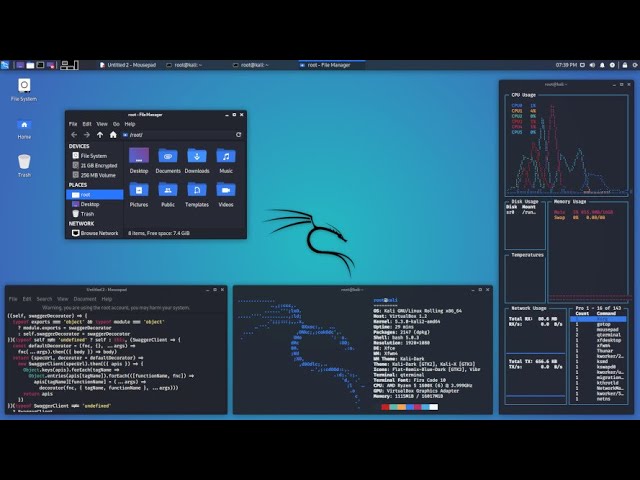
Task: Open the Go menu in File Manager
Action: pyautogui.click(x=116, y=124)
